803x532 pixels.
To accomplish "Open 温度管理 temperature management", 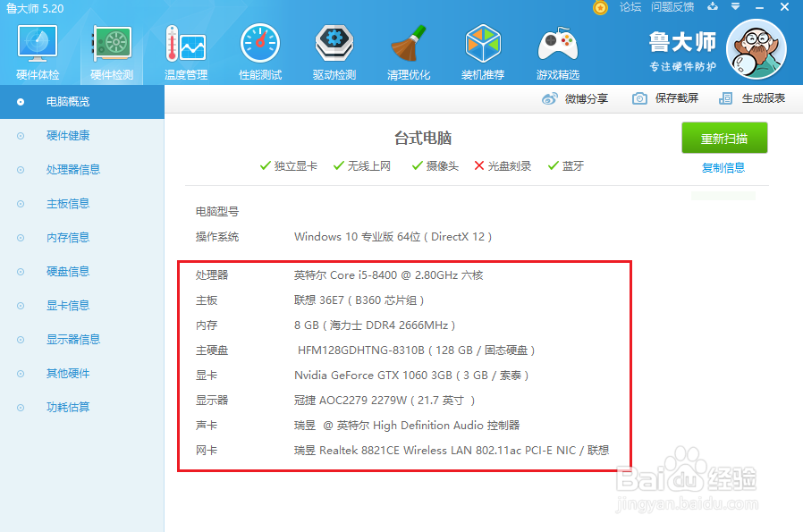I will (186, 52).
